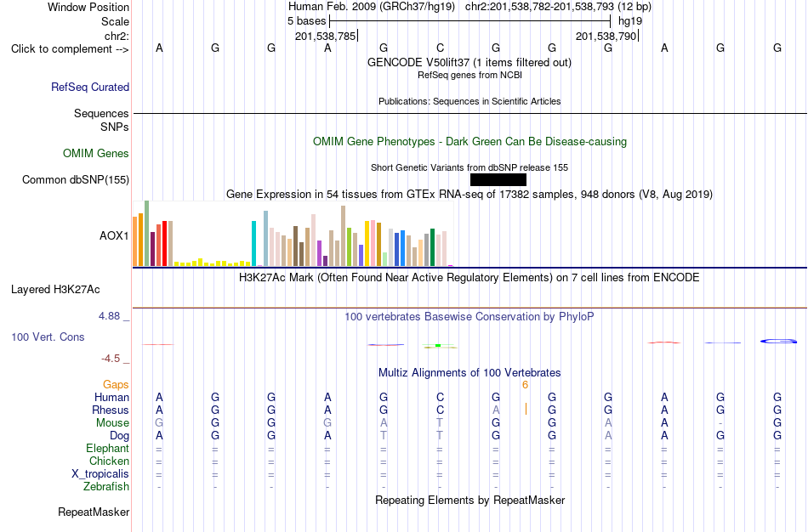
Task: Click the C base in Rhesus alignment row
Action: pyautogui.click(x=440, y=410)
